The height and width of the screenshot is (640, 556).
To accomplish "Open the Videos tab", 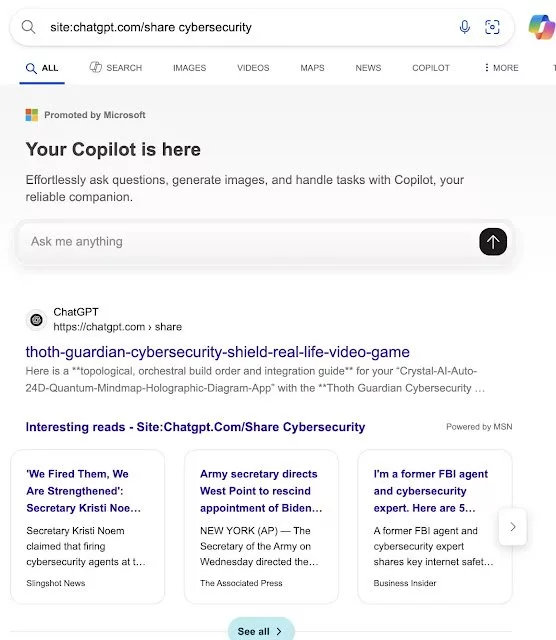I will tap(253, 68).
